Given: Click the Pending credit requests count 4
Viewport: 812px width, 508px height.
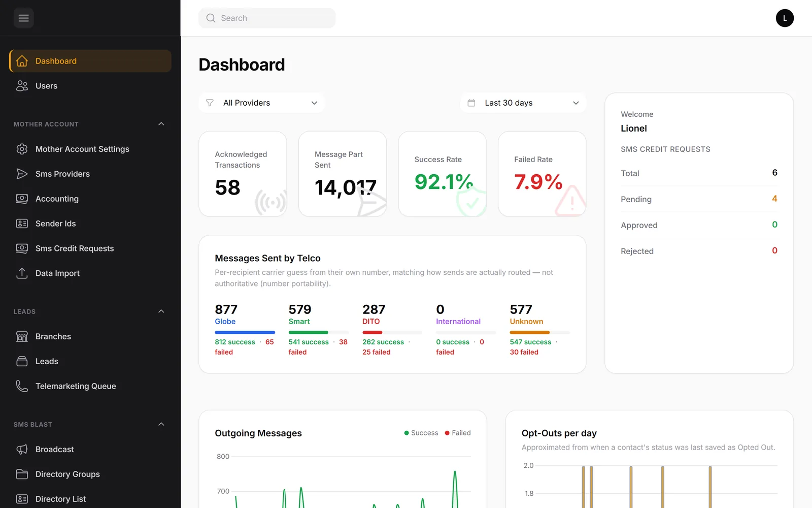Looking at the screenshot, I should pyautogui.click(x=774, y=199).
